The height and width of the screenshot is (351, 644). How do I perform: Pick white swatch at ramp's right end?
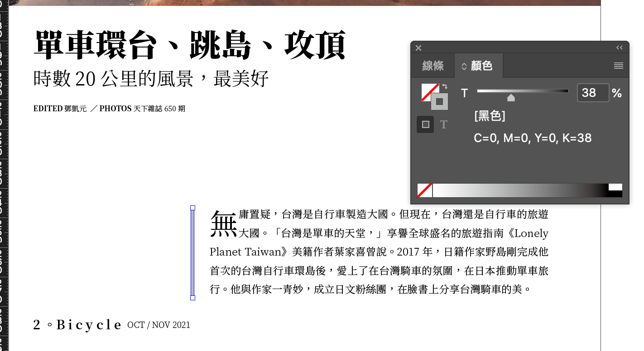(615, 187)
